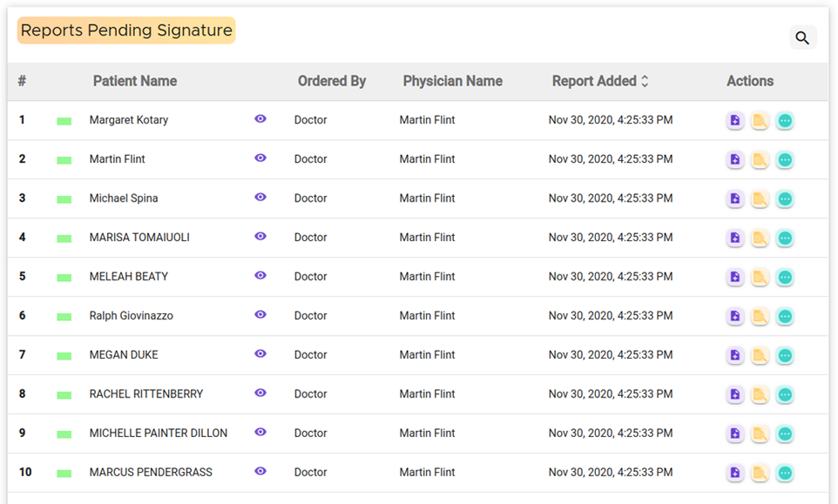Open the search icon above the table

[x=802, y=37]
